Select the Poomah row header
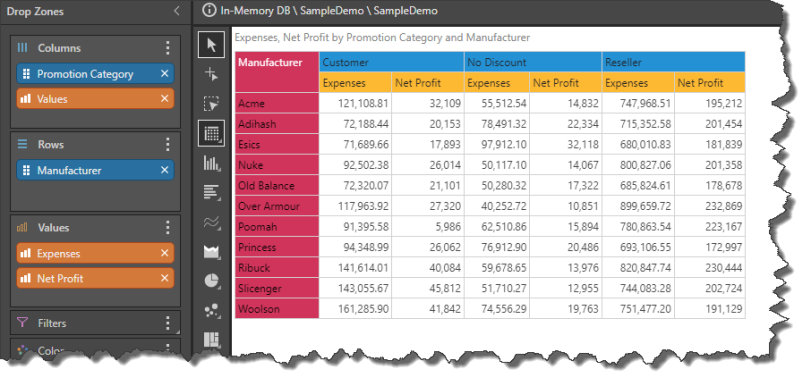The image size is (811, 386). click(277, 227)
